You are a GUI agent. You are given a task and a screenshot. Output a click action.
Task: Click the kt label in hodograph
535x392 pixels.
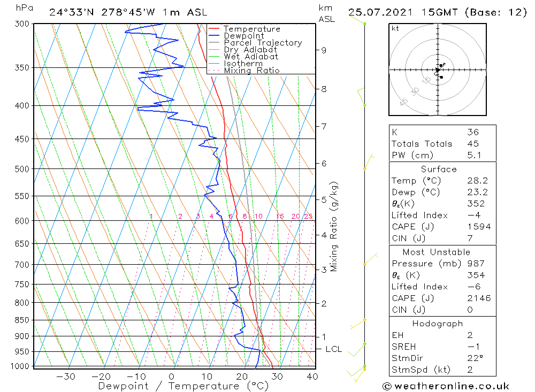point(395,28)
